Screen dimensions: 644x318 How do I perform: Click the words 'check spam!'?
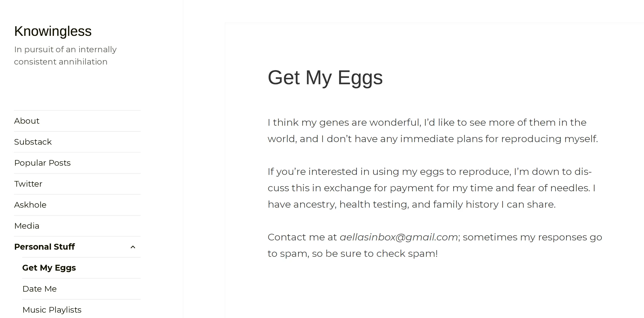coord(407,254)
